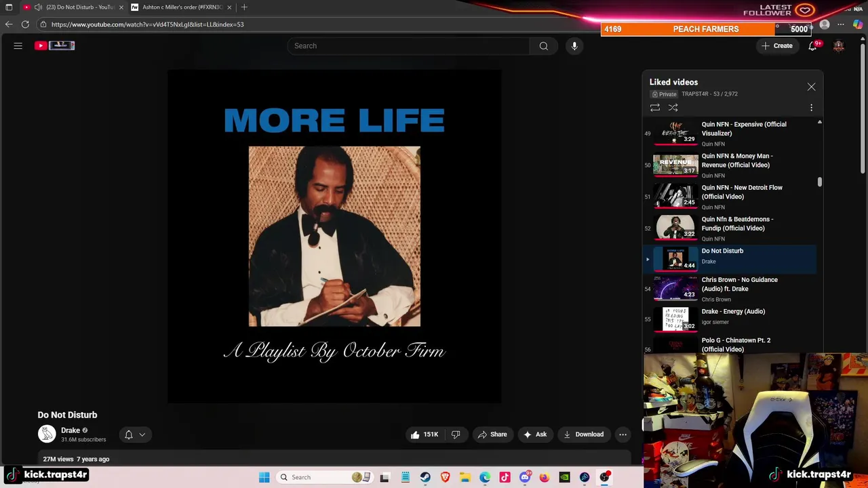Screen dimensions: 868x488
Task: Open Task View from the taskbar
Action: pyautogui.click(x=384, y=477)
